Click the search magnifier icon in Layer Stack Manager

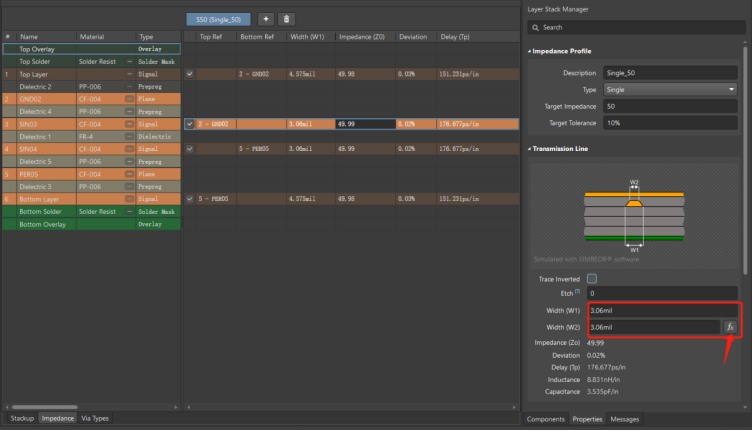(536, 28)
